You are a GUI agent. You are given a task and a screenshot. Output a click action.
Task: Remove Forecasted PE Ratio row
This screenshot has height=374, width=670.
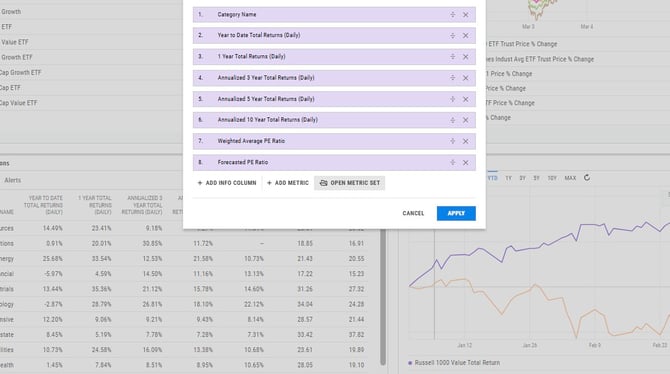[465, 162]
